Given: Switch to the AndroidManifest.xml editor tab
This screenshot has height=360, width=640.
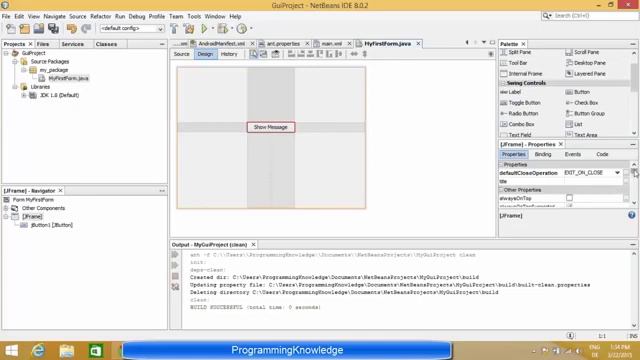Looking at the screenshot, I should pyautogui.click(x=221, y=44).
